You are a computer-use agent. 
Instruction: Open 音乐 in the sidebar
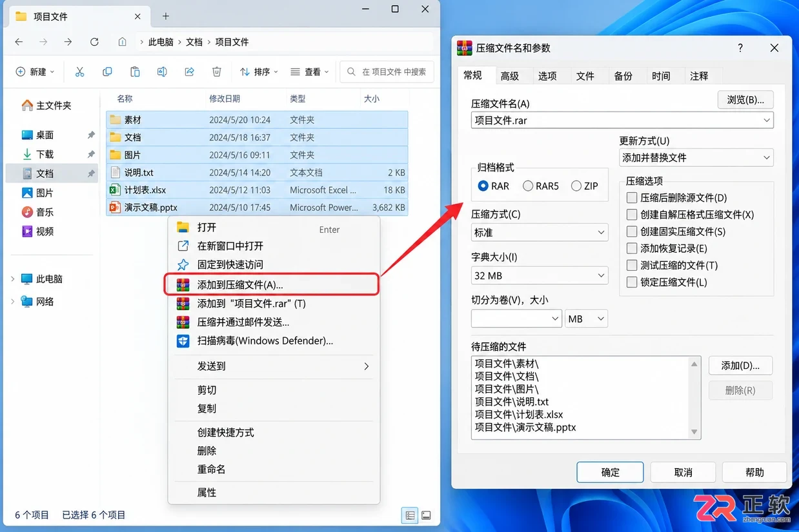[38, 212]
